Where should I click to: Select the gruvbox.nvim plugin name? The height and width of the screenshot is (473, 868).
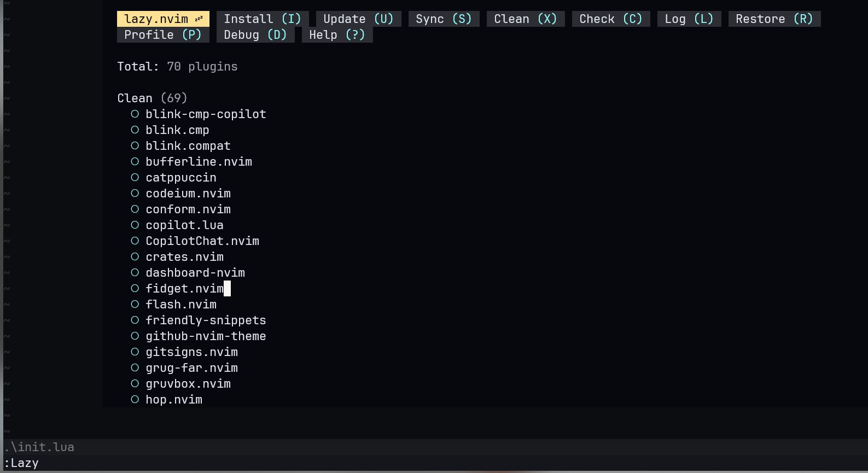(x=188, y=384)
